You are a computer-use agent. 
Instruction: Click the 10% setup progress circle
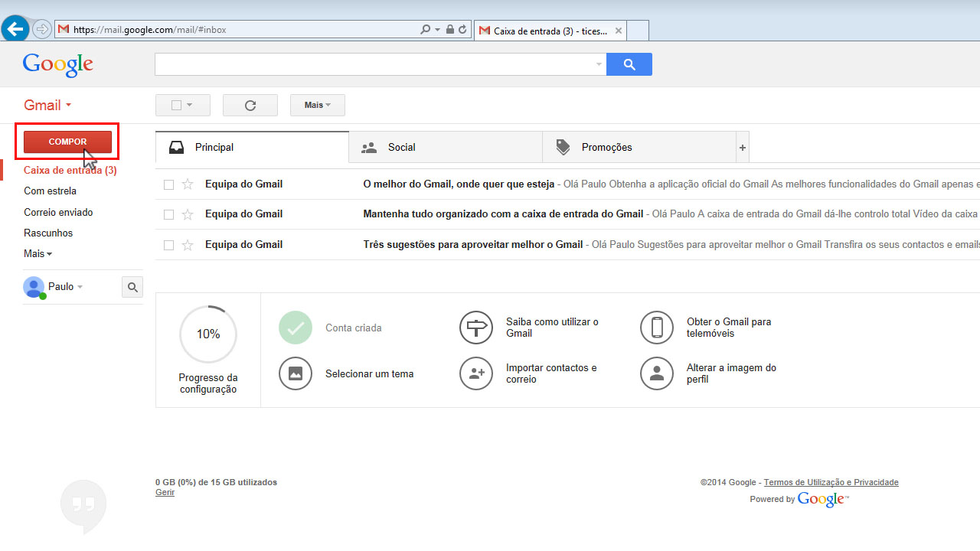[208, 334]
